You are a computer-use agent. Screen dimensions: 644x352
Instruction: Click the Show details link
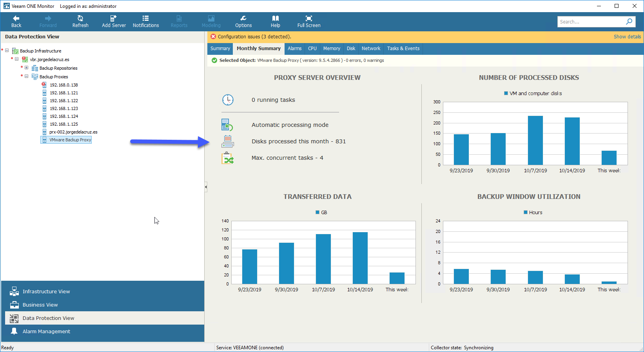pos(627,37)
